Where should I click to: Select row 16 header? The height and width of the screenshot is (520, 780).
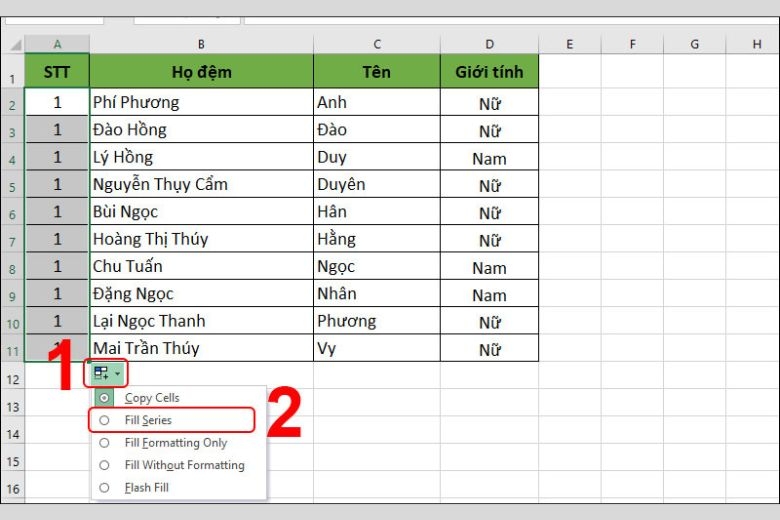[x=12, y=485]
